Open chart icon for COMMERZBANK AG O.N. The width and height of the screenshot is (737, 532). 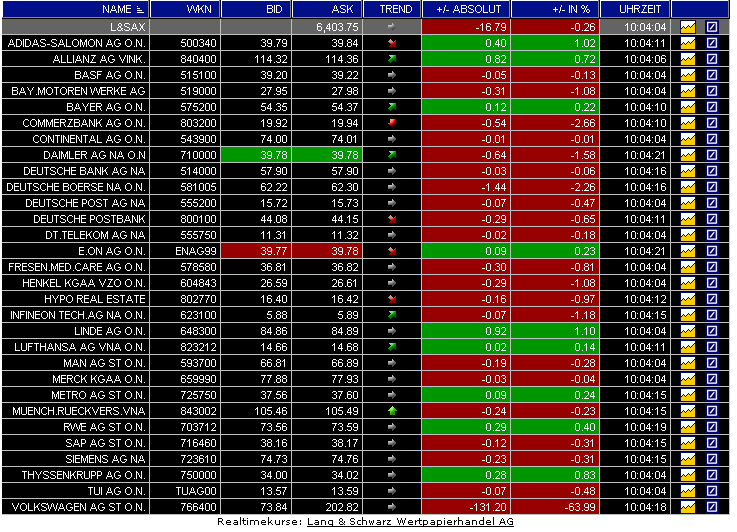688,123
